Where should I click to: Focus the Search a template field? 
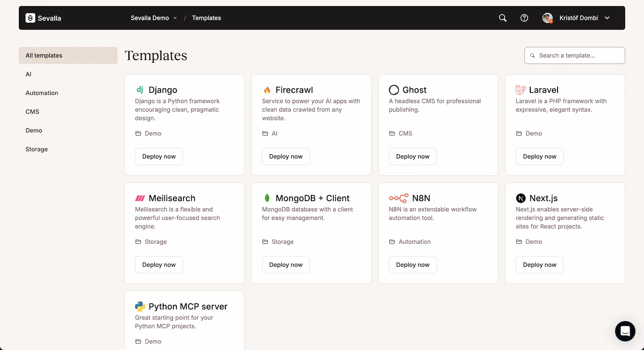tap(575, 55)
